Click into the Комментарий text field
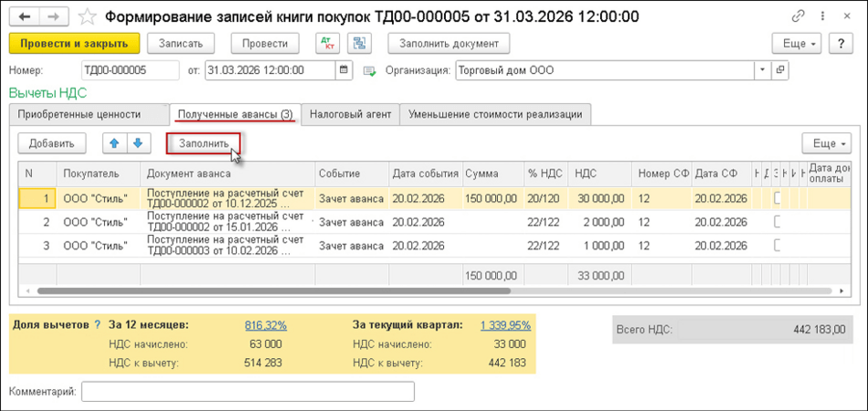This screenshot has width=868, height=411. (x=248, y=391)
